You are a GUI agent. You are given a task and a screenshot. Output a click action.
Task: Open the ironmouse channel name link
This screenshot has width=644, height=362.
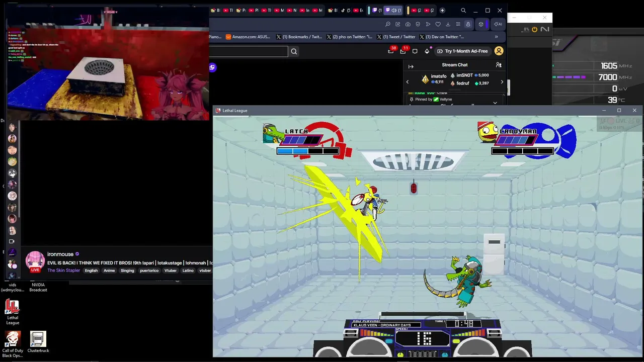pyautogui.click(x=60, y=254)
